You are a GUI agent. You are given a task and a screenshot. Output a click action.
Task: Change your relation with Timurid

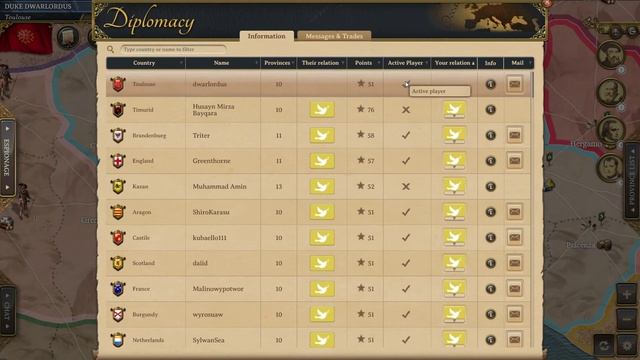[454, 110]
